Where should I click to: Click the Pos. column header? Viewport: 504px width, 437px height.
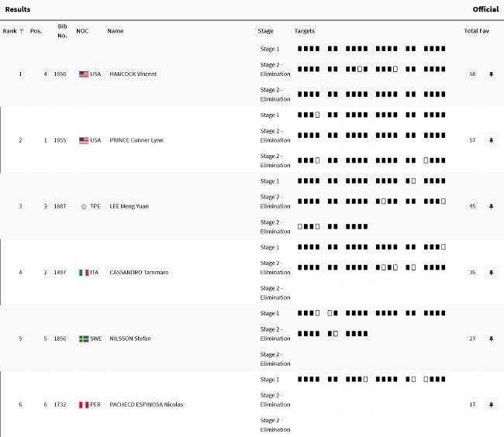pyautogui.click(x=36, y=31)
